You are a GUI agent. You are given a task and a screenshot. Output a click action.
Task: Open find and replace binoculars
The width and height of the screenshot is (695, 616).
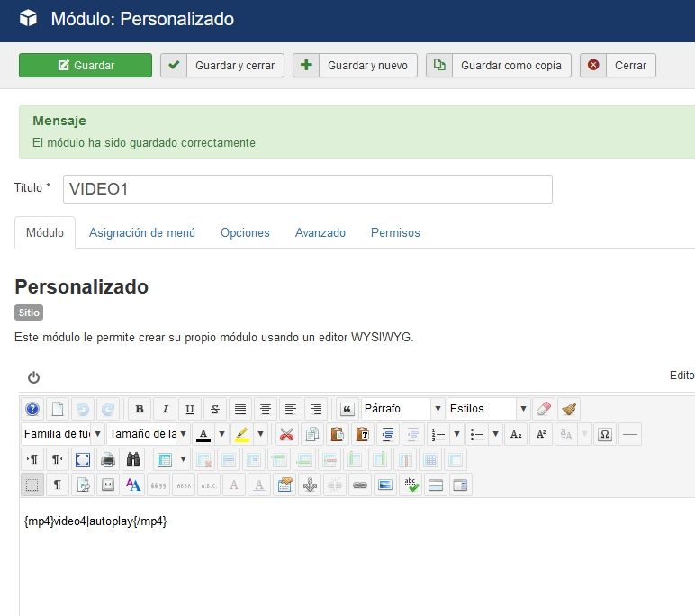[x=133, y=459]
